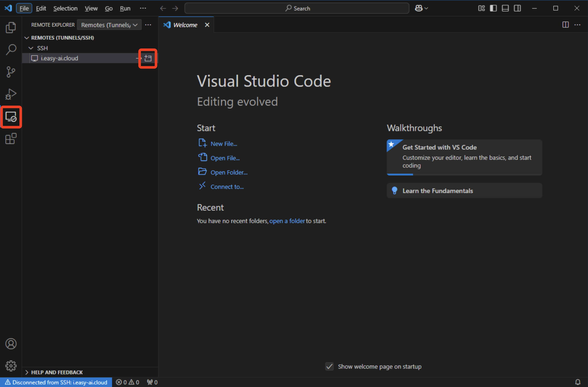Screen dimensions: 588x387
Task: Open the Go menu
Action: coord(109,8)
